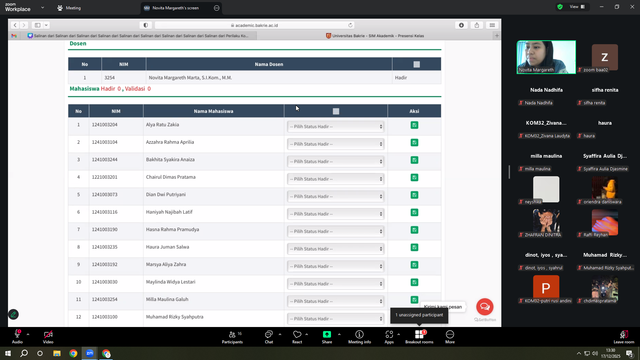This screenshot has width=640, height=360.
Task: Save attendance for Marsya Aliya Zahra
Action: point(414,265)
